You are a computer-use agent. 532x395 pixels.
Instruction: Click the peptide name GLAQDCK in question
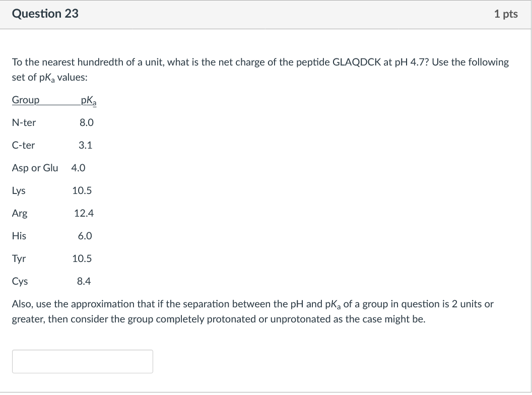tap(357, 62)
